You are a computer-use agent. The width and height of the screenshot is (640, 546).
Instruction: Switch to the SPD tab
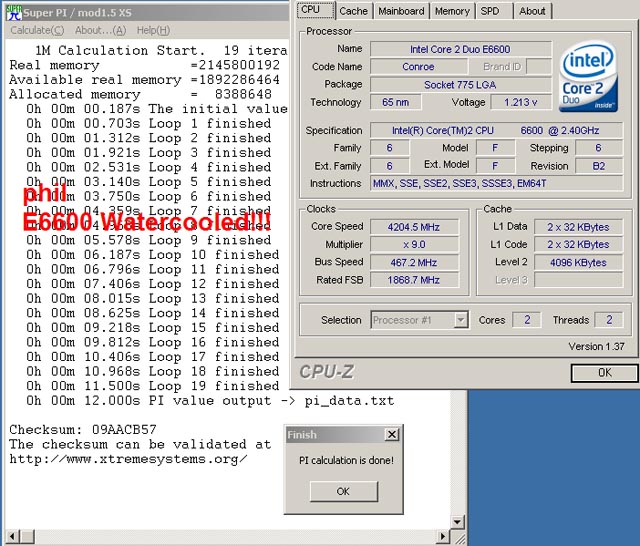[493, 11]
